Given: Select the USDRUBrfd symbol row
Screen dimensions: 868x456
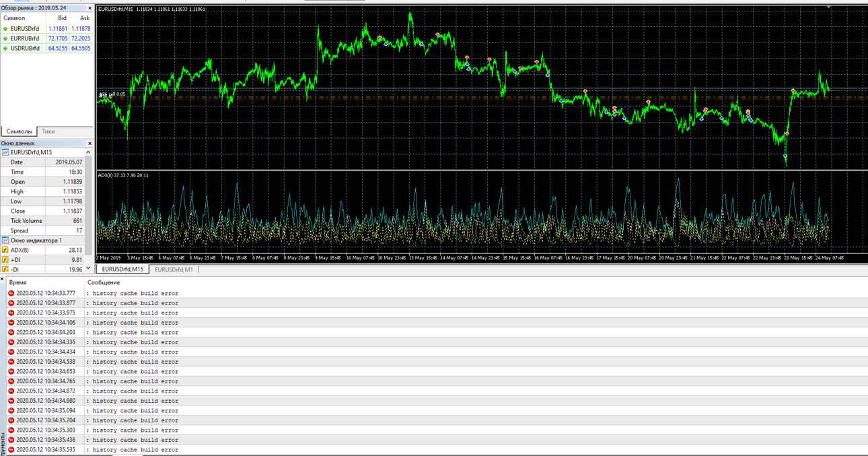Looking at the screenshot, I should (46, 48).
